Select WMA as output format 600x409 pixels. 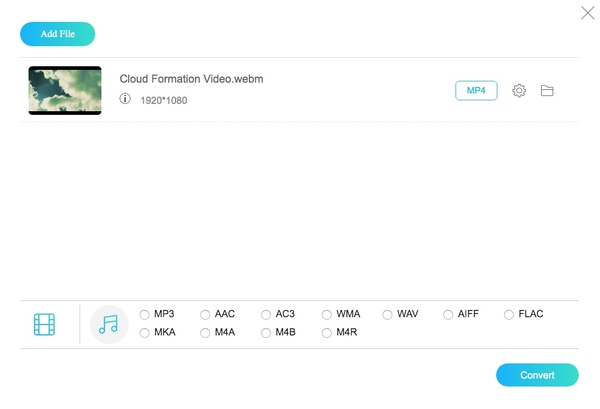click(x=327, y=314)
